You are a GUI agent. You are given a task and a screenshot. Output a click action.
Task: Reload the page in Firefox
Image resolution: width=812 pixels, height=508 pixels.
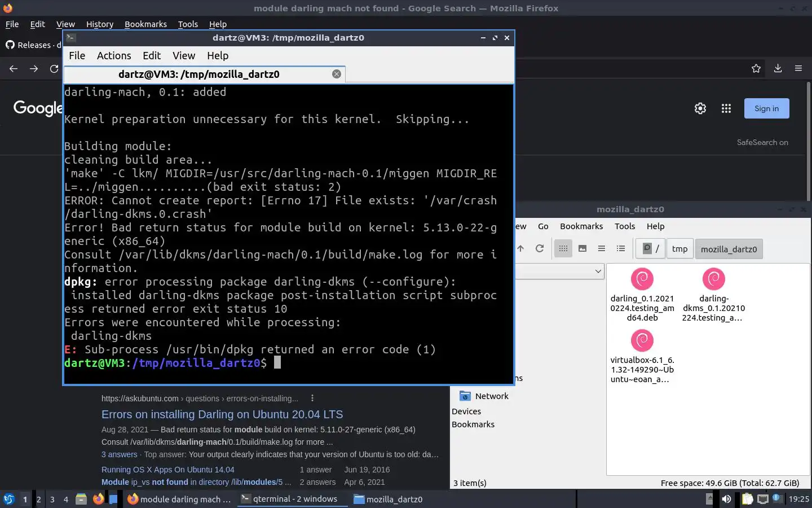(x=54, y=68)
